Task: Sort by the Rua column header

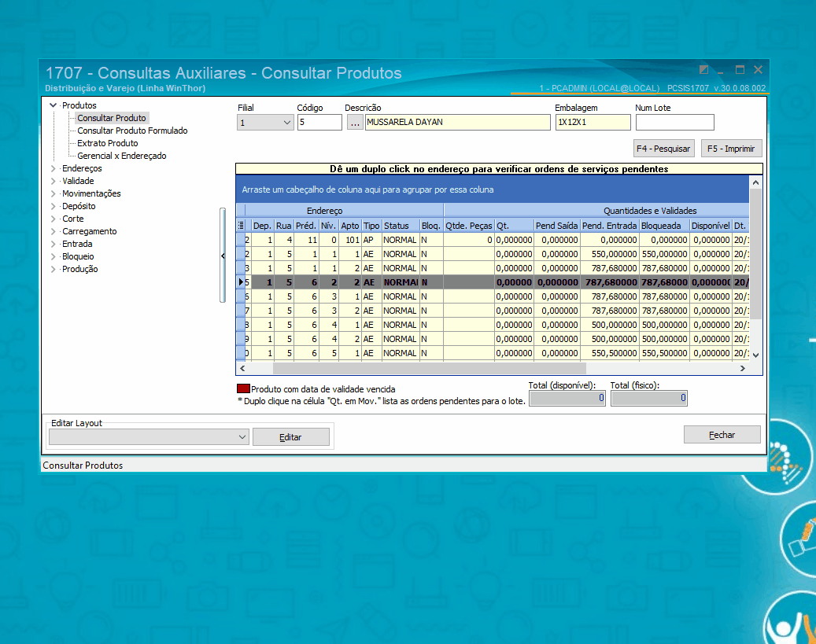Action: (283, 226)
